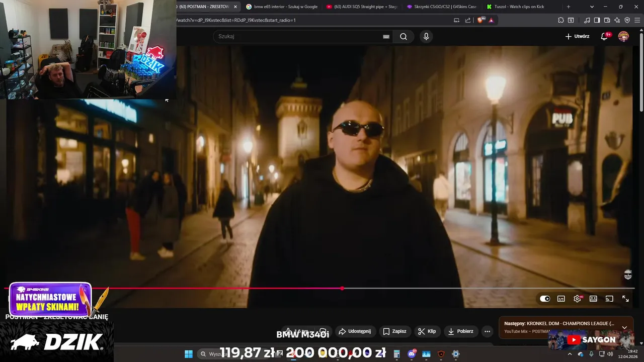Cast video to TV icon
The image size is (644, 362).
[x=609, y=299]
